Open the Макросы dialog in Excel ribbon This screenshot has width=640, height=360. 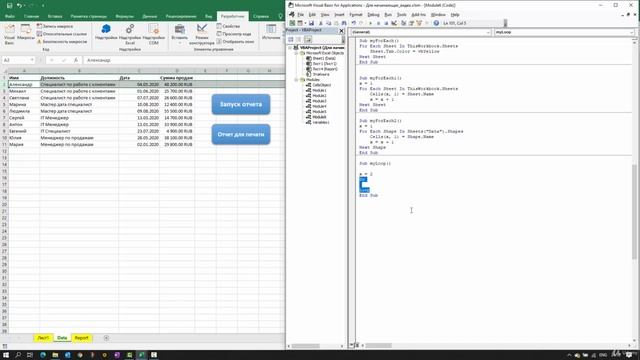26,33
